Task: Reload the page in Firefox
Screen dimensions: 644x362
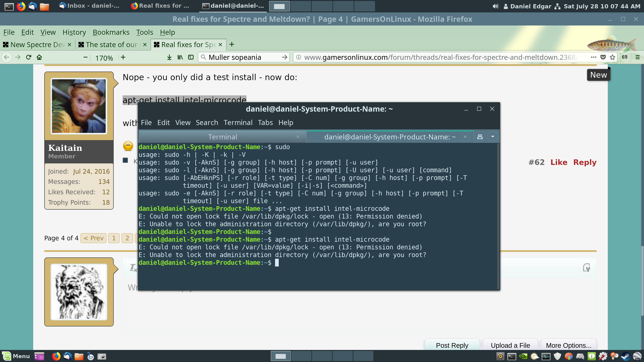Action: (x=29, y=57)
